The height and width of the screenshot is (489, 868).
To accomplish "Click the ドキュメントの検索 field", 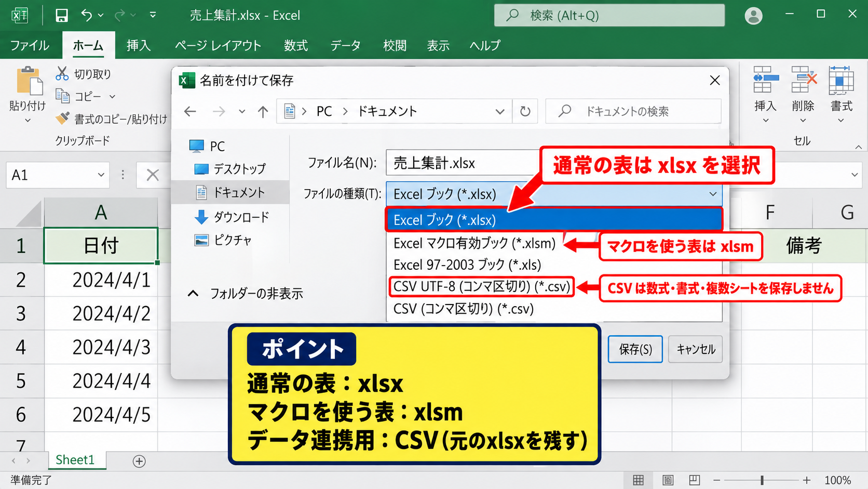I will pos(633,111).
